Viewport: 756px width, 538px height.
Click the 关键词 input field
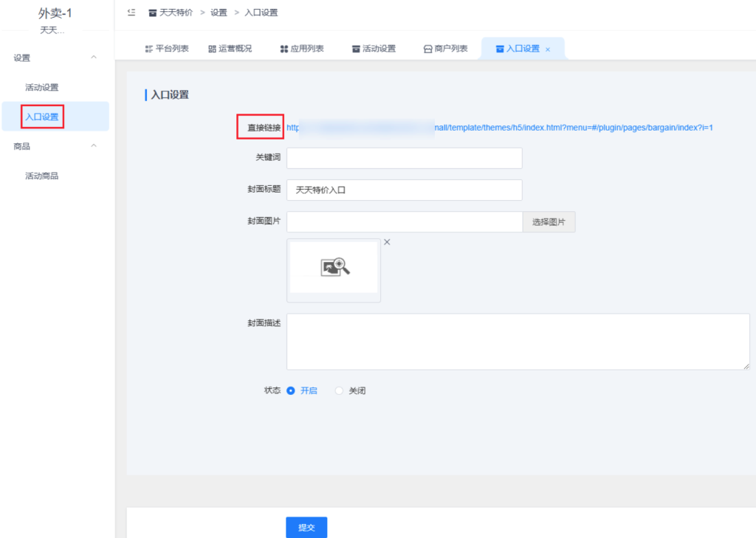(x=404, y=158)
